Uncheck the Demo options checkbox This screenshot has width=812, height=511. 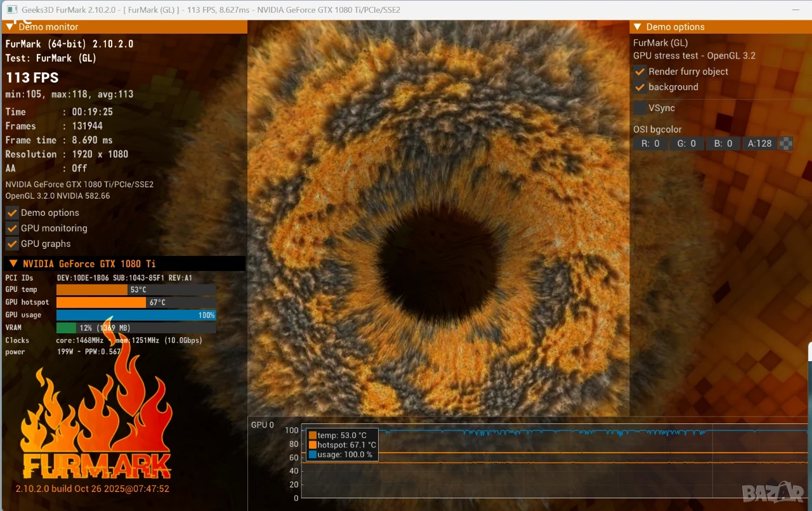pos(12,213)
